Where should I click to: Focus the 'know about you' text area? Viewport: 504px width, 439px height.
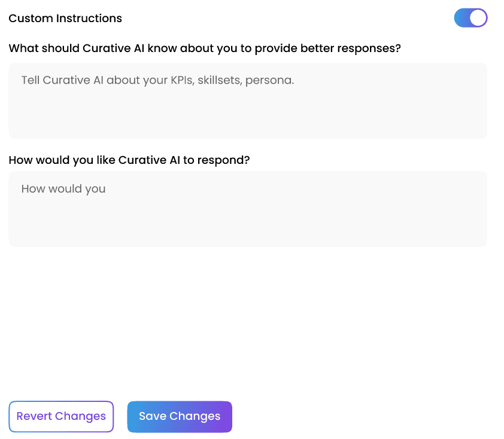coord(248,100)
